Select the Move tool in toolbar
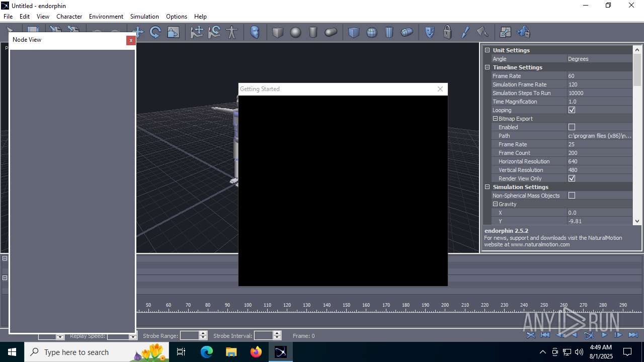644x362 pixels. pos(138,32)
